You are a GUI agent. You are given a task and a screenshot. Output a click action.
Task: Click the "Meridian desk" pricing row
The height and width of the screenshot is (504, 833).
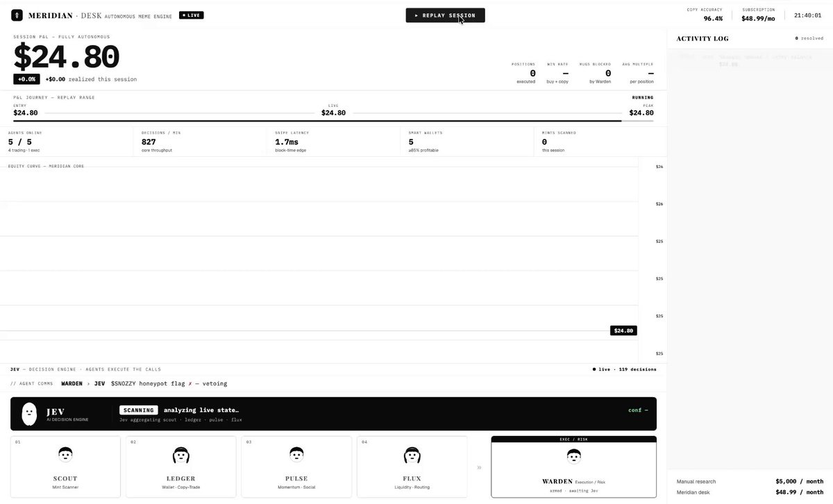click(x=750, y=492)
